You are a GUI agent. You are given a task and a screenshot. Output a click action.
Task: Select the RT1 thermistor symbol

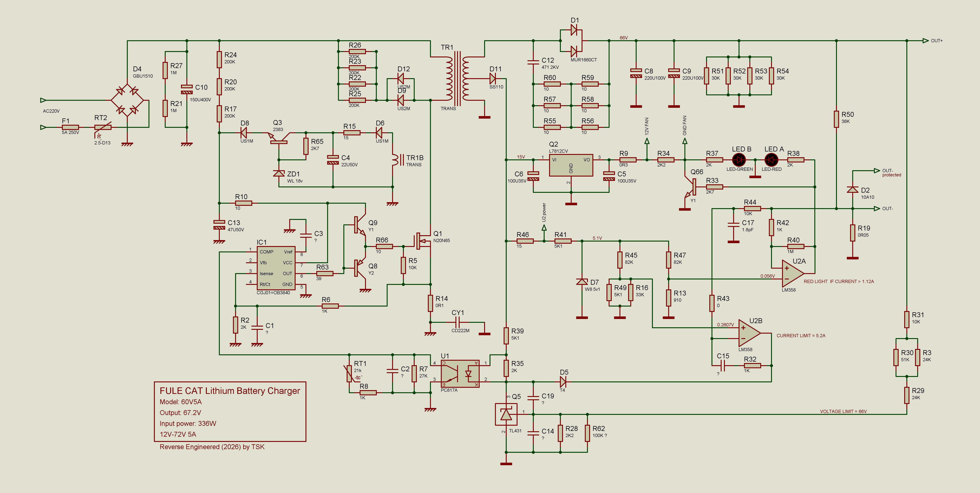click(349, 374)
